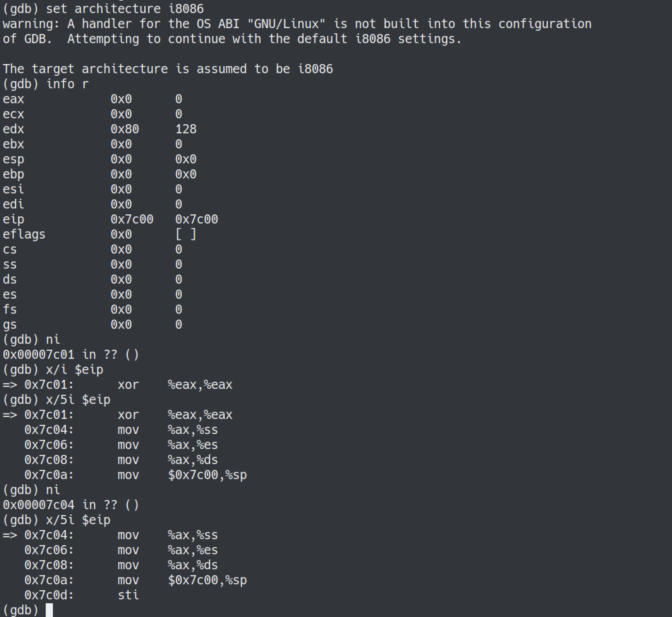Click the fs register name
The height and width of the screenshot is (617, 672).
[x=10, y=309]
